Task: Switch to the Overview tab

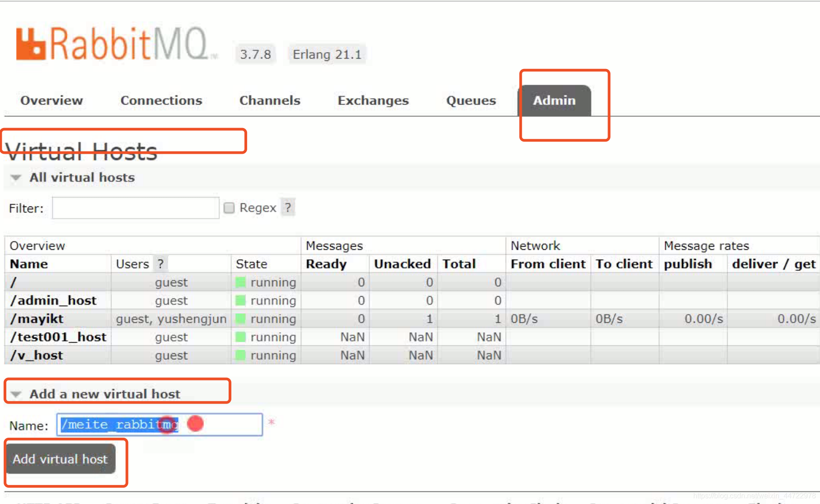Action: [52, 101]
